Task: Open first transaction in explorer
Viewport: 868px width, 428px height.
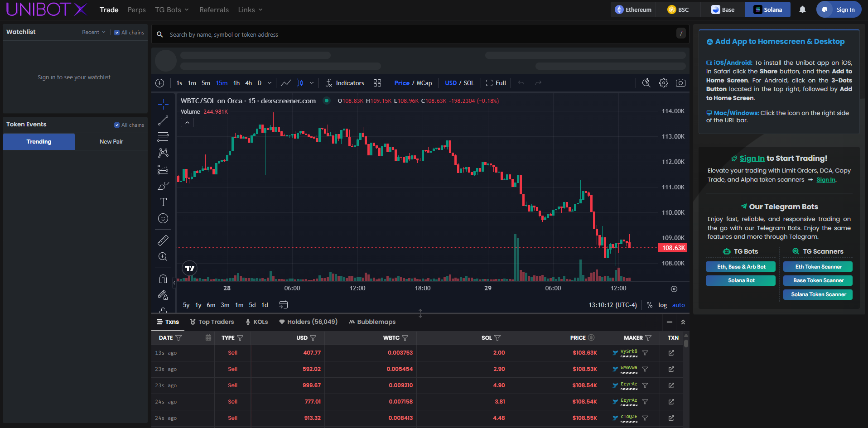Action: [671, 353]
